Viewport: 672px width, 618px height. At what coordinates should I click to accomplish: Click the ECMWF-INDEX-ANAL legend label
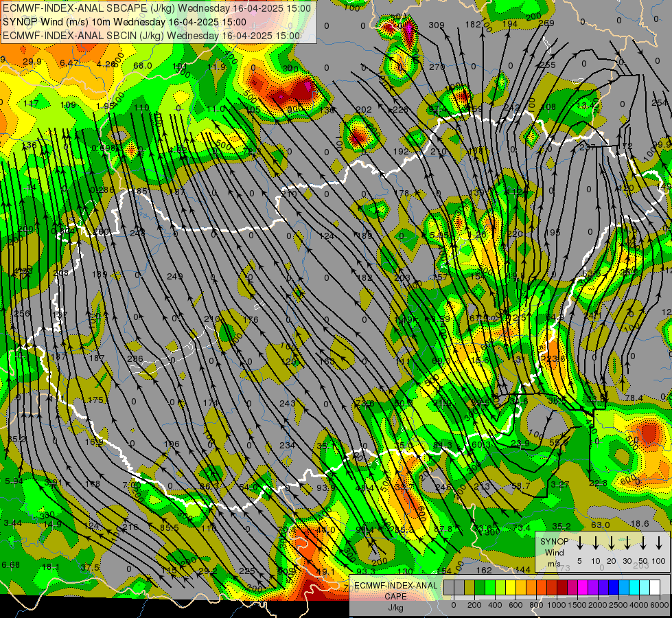(395, 586)
